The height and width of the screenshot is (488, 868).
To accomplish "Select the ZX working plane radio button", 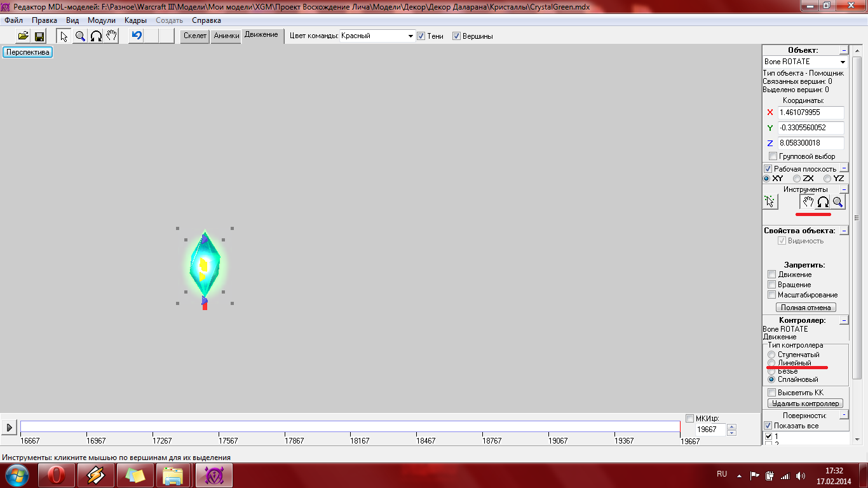I will pyautogui.click(x=797, y=179).
